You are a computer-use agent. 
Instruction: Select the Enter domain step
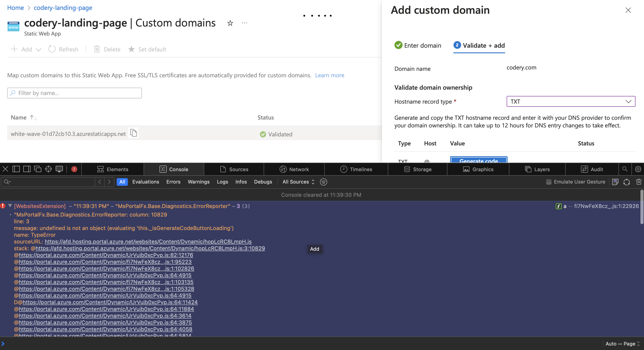pos(418,45)
